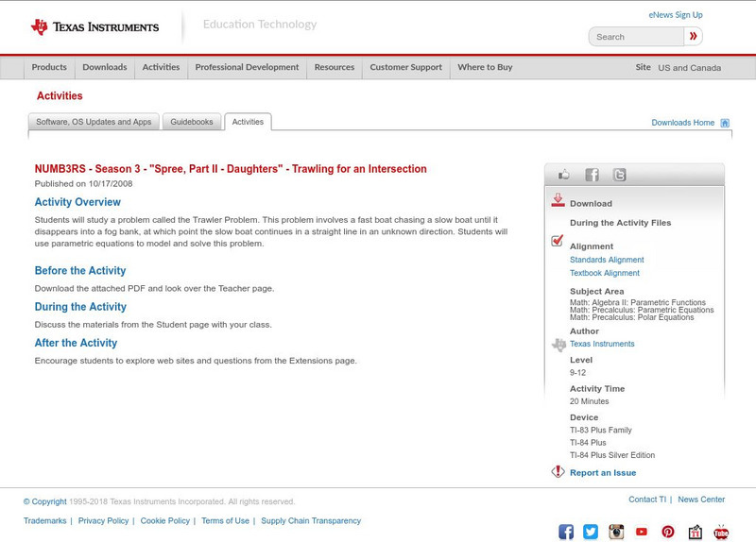Image resolution: width=756 pixels, height=542 pixels.
Task: Change site region US and Canada
Action: [x=690, y=68]
